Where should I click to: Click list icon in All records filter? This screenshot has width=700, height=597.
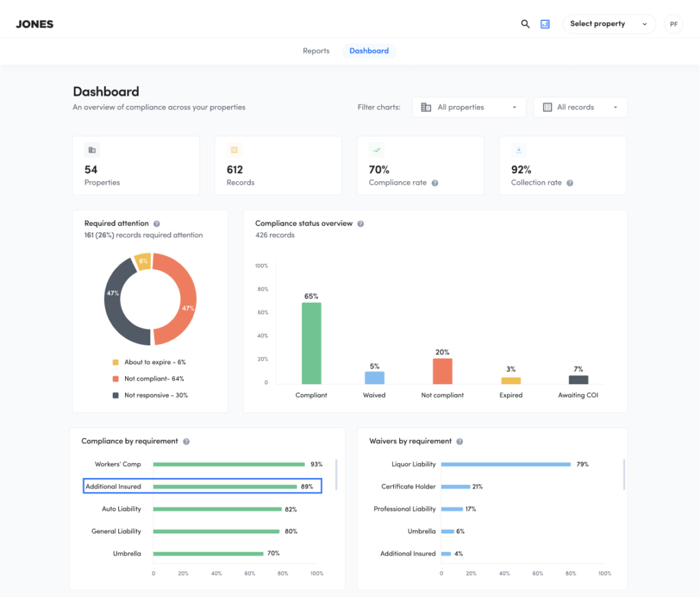click(548, 107)
